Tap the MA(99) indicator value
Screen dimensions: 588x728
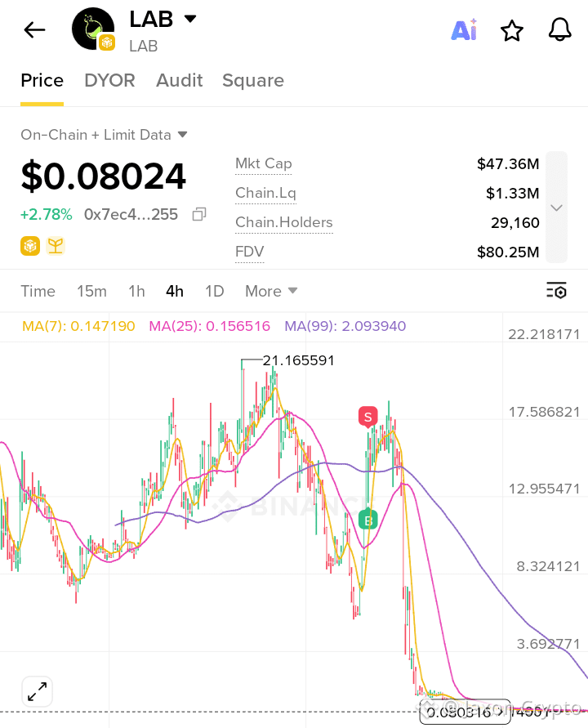point(345,326)
